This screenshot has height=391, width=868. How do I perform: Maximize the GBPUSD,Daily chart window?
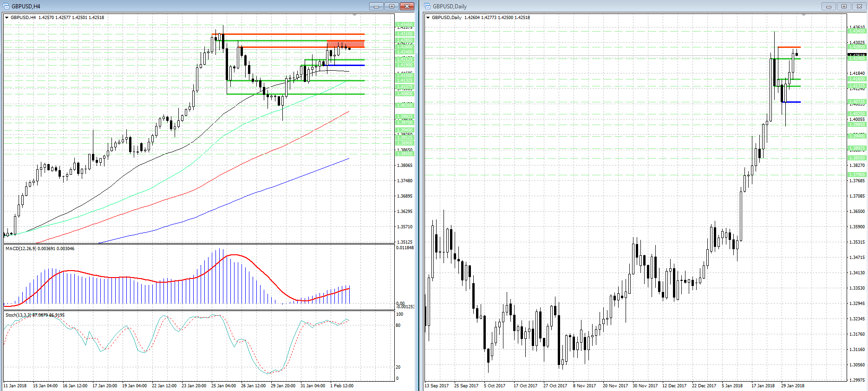point(844,6)
